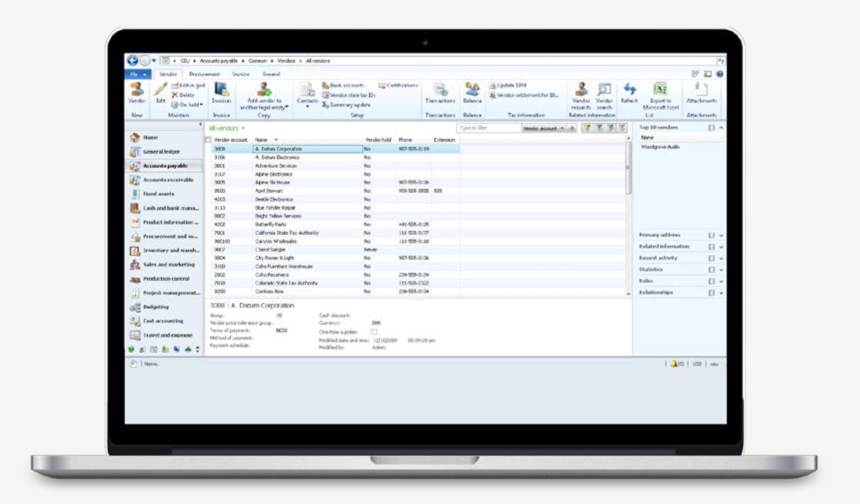Expand the Related information FactBox
The width and height of the screenshot is (860, 504).
click(722, 246)
